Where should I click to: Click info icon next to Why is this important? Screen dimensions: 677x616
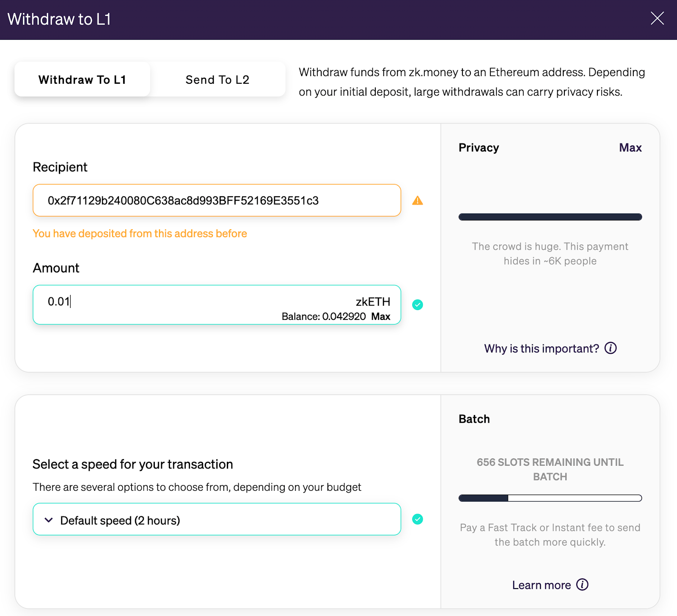pyautogui.click(x=611, y=348)
